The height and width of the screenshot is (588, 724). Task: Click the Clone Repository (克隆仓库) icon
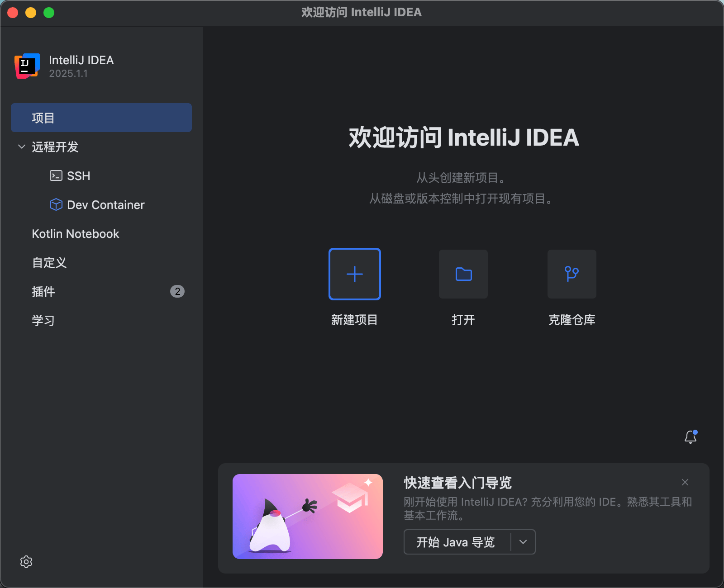click(x=572, y=274)
